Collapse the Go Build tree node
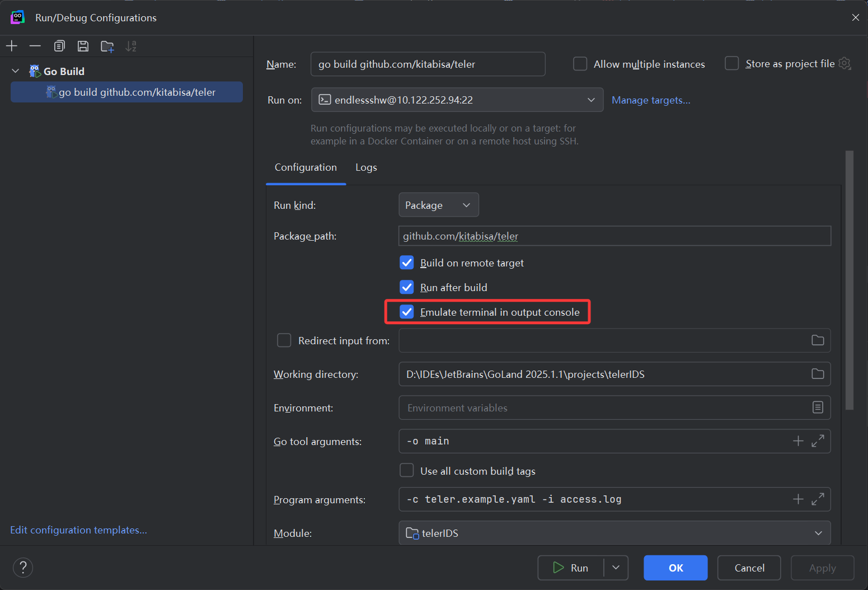868x590 pixels. [x=16, y=71]
